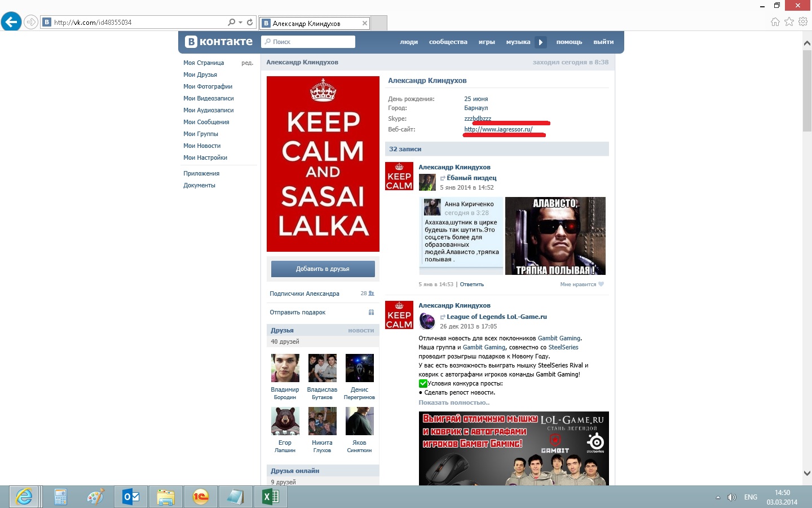Viewport: 812px width, 508px height.
Task: Open the Terminator Алависто image
Action: [555, 236]
